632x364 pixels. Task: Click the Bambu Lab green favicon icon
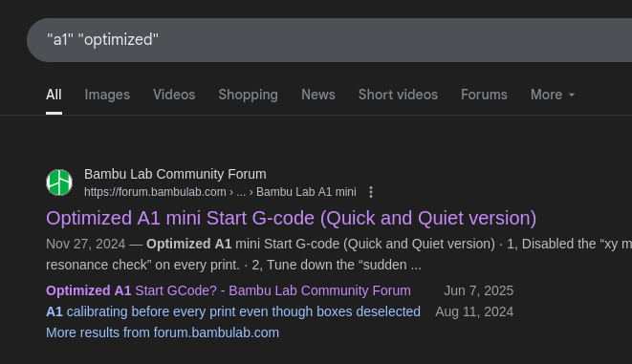[x=59, y=182]
